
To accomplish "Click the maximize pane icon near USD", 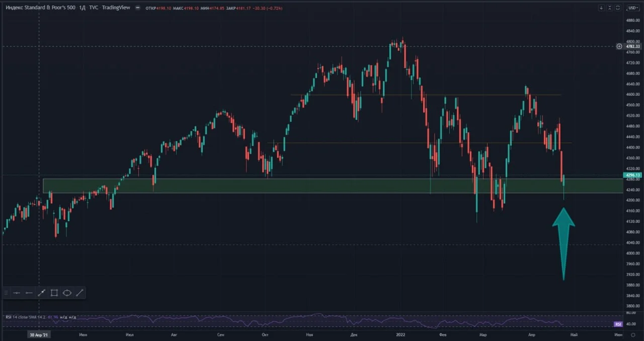I will pyautogui.click(x=618, y=8).
